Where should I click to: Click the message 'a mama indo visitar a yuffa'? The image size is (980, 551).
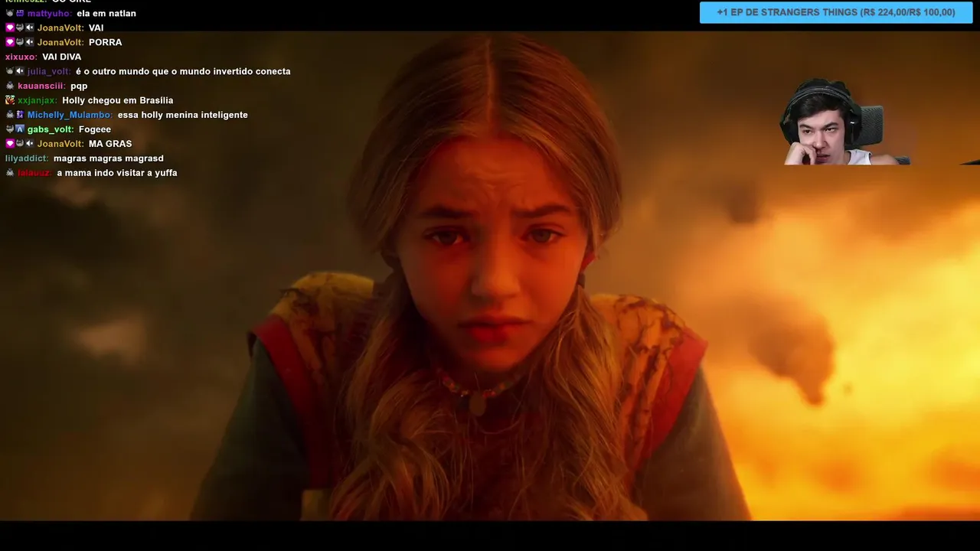(x=117, y=173)
